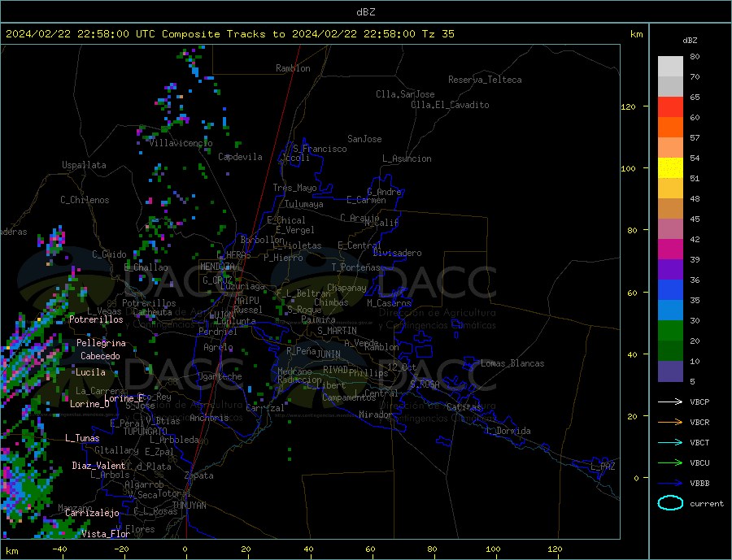Click the Capdevila label

click(240, 157)
